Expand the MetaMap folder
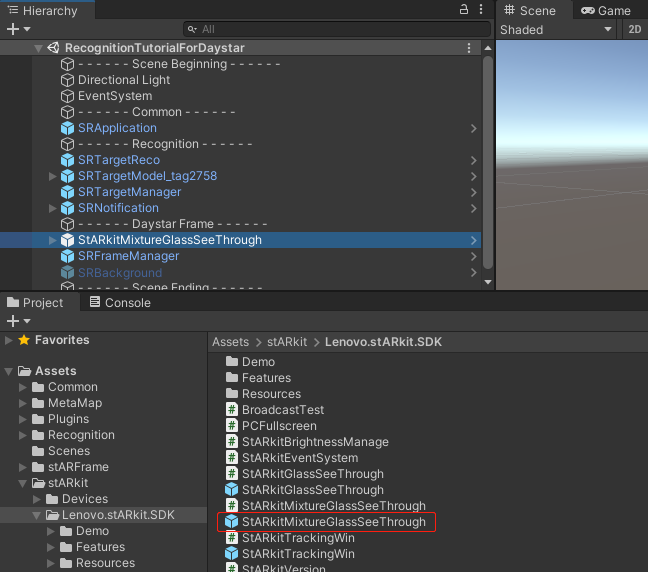648x572 pixels. click(x=23, y=403)
